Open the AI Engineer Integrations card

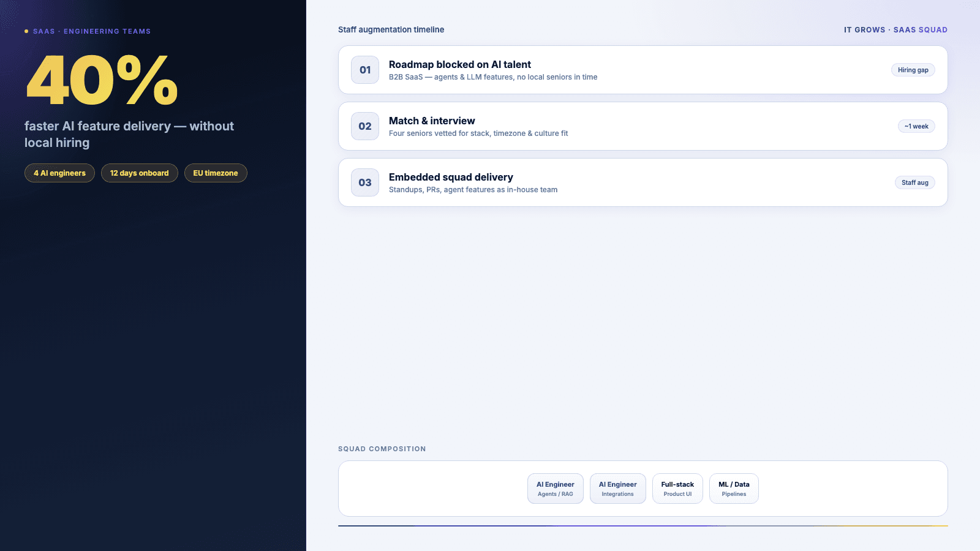coord(618,489)
